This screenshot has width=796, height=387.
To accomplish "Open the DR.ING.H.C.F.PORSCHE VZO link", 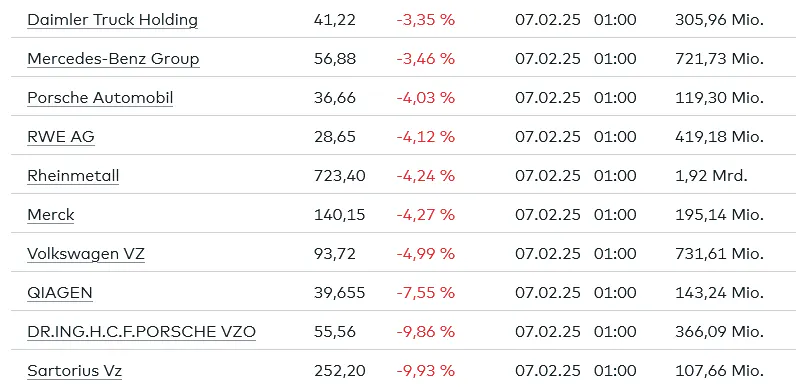I will [x=142, y=332].
